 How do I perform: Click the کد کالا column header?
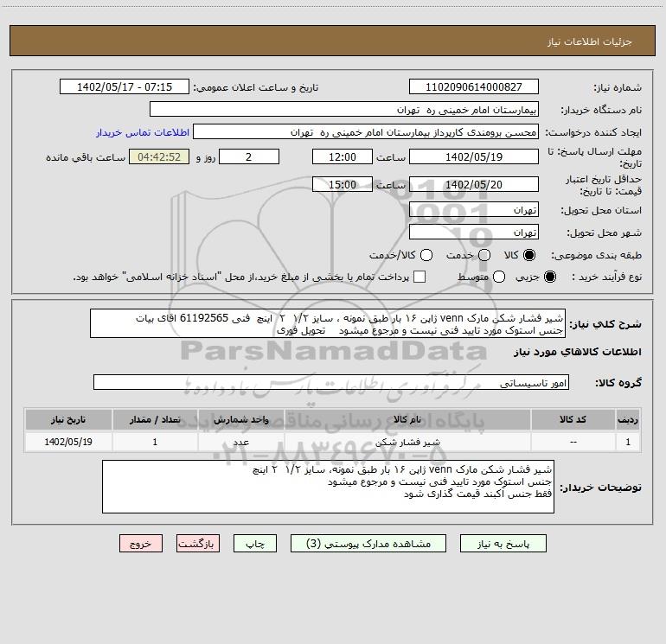573,419
